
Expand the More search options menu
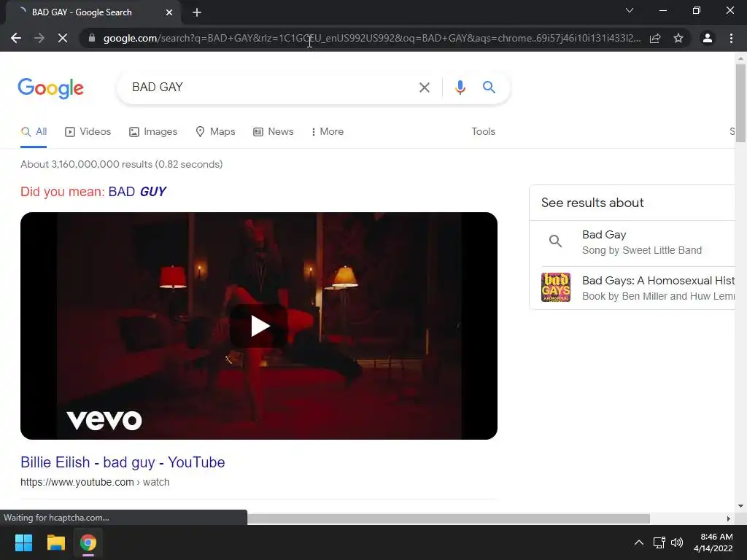327,132
